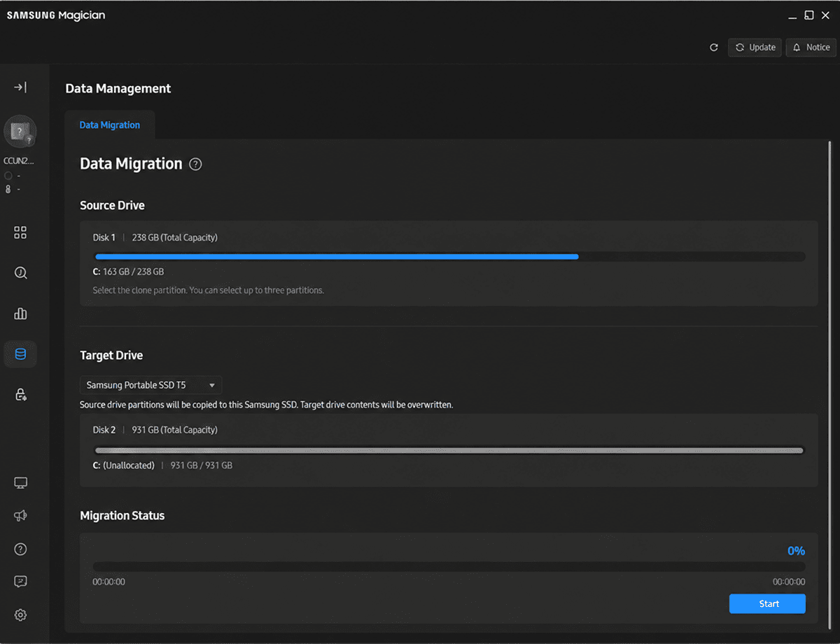Viewport: 840px width, 644px height.
Task: Click the help icon beside Data Migration heading
Action: tap(196, 164)
